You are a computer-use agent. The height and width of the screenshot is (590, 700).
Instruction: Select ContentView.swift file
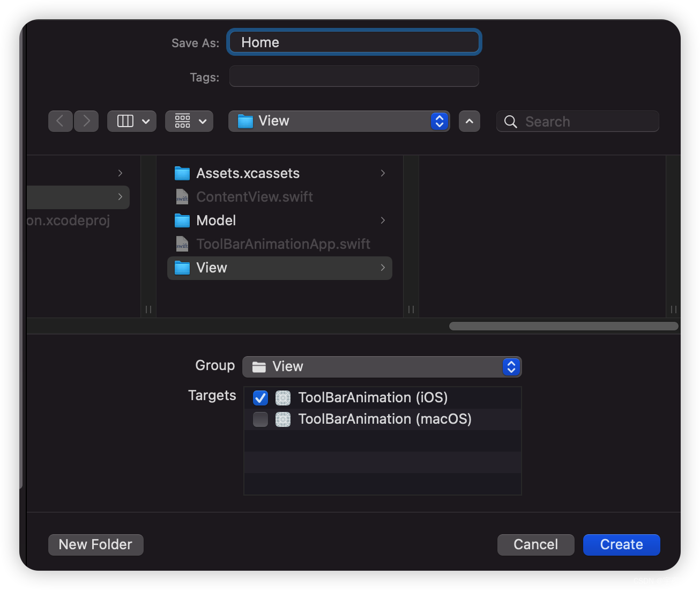(x=280, y=197)
